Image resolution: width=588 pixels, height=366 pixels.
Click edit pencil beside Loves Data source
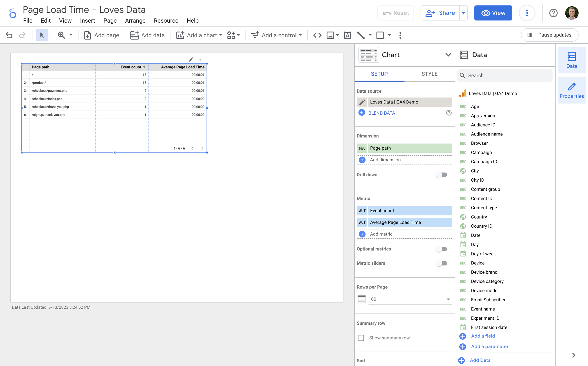(362, 102)
